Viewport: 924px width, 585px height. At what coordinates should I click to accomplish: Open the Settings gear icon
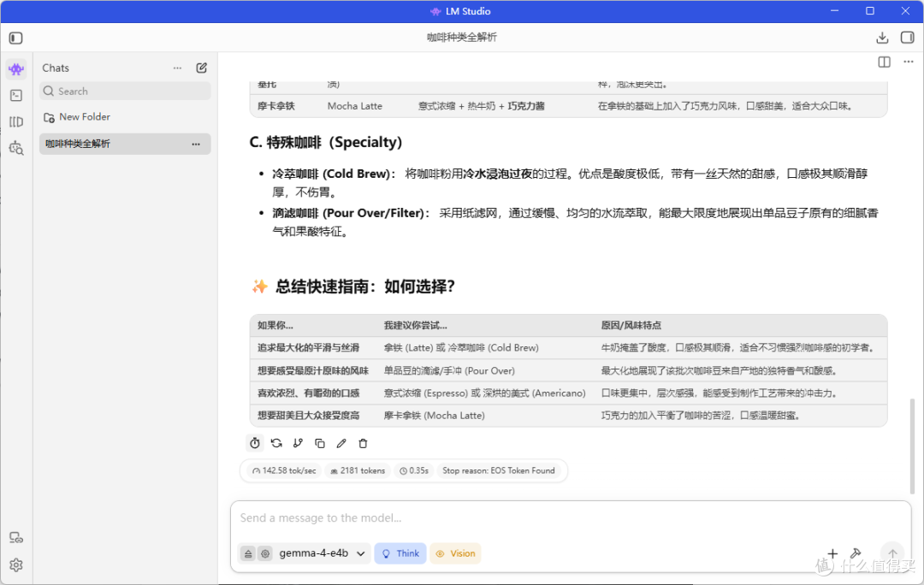pos(16,565)
